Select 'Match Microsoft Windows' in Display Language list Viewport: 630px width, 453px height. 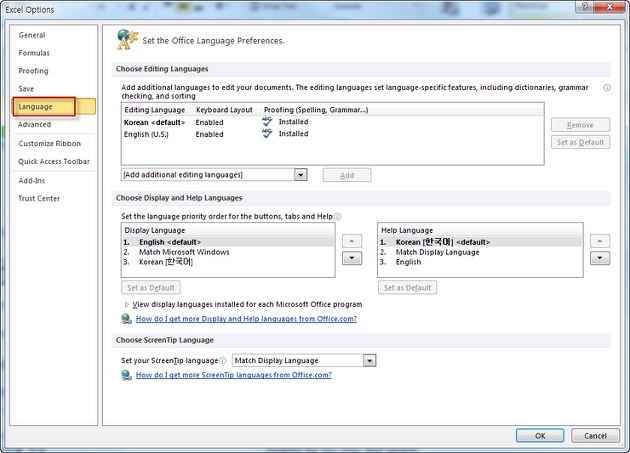pos(228,252)
